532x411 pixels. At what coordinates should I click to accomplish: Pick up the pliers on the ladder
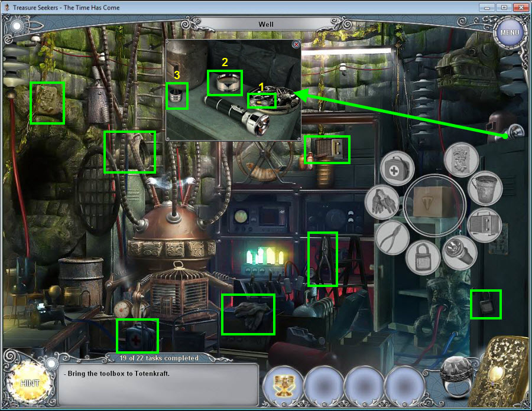tap(322, 259)
